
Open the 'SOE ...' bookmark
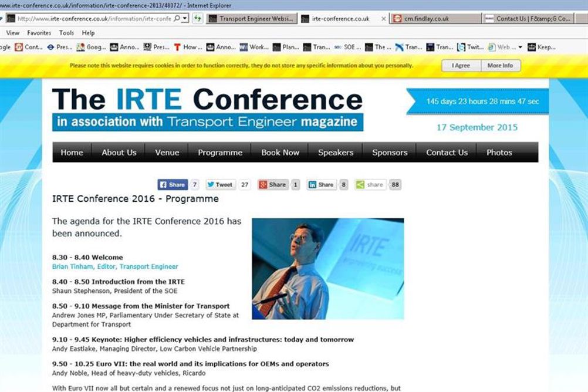click(x=347, y=48)
